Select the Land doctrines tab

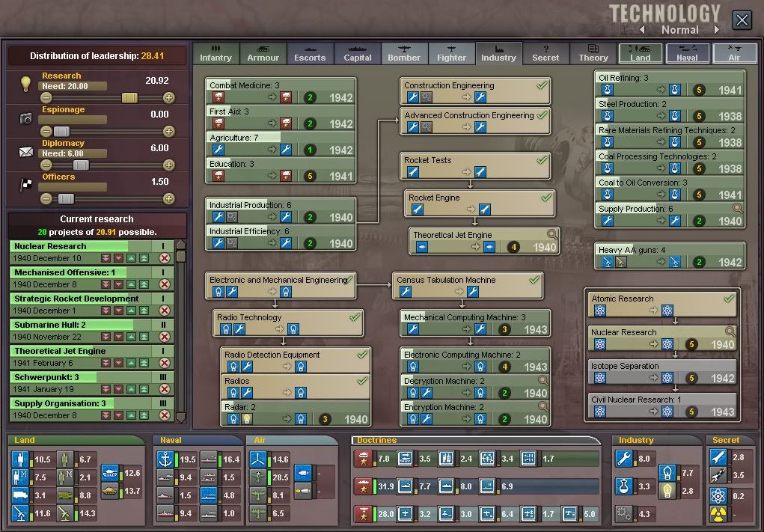(x=641, y=53)
